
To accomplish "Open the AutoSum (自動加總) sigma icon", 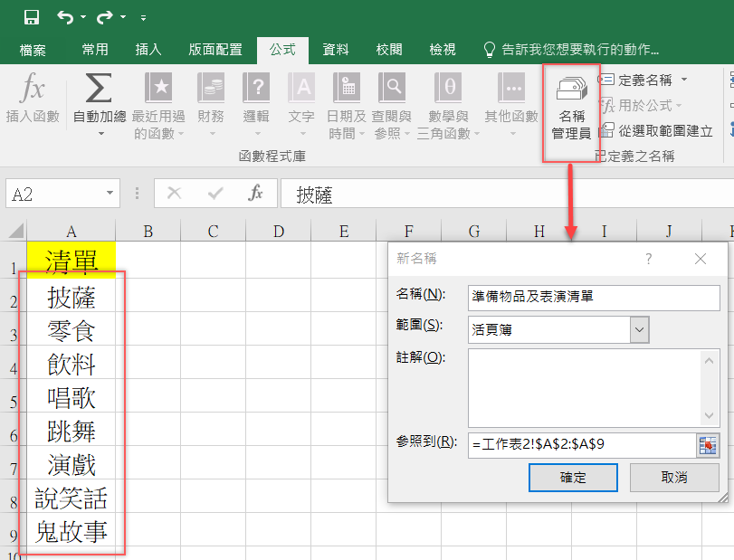I will click(99, 90).
